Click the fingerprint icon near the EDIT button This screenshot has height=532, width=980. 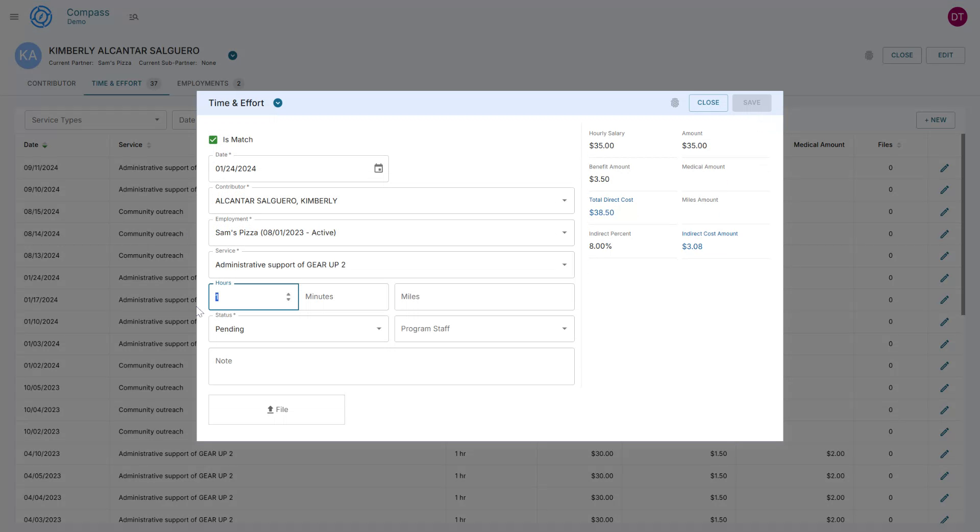point(869,56)
